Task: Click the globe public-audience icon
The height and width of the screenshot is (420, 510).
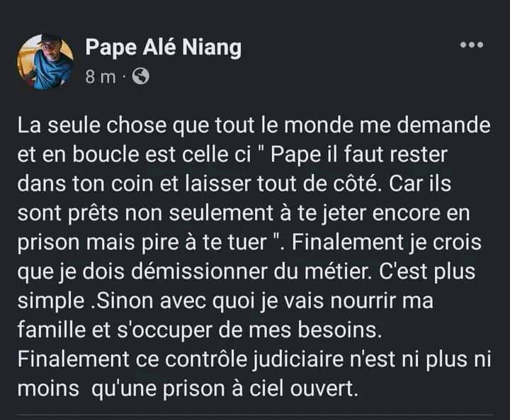Action: [x=140, y=77]
